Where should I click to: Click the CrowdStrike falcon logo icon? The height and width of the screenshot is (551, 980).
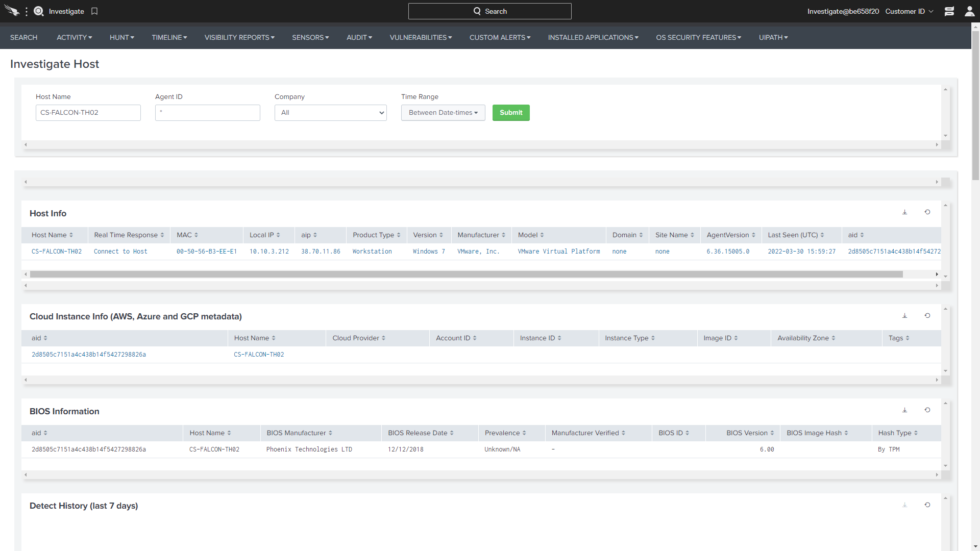pos(12,11)
